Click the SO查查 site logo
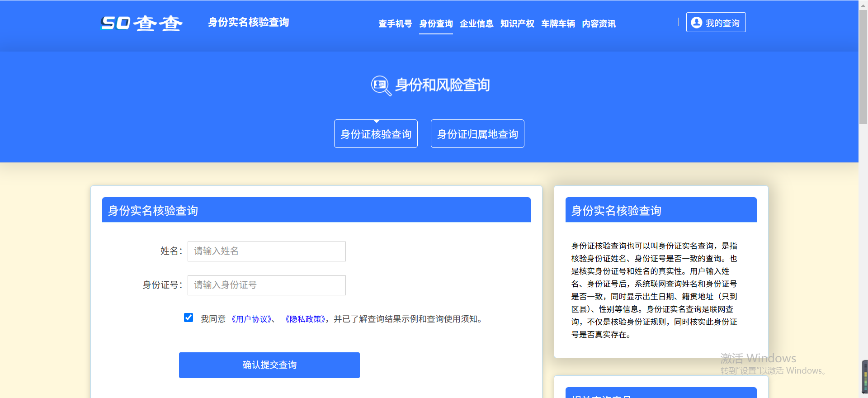Screen dimensions: 868x398 142,23
